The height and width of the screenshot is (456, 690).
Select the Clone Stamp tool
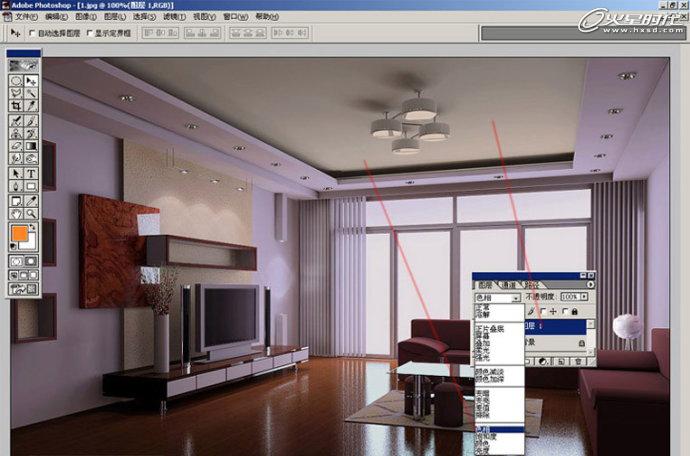(x=16, y=133)
